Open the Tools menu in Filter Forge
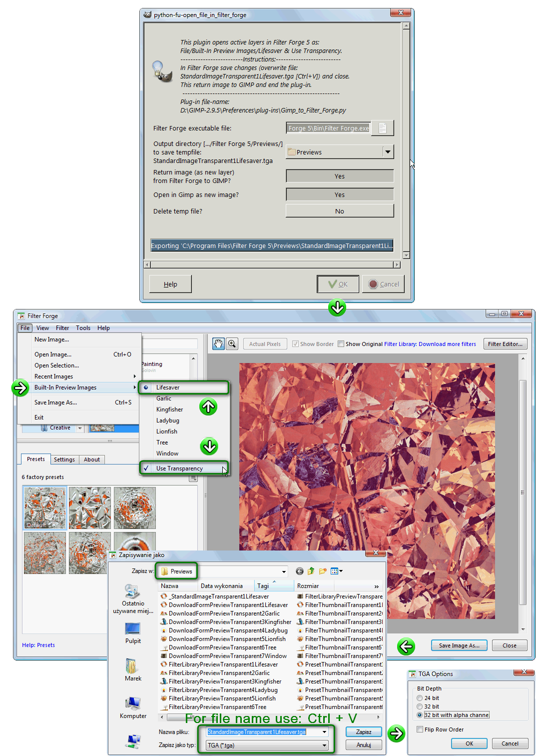The image size is (550, 756). pos(83,328)
